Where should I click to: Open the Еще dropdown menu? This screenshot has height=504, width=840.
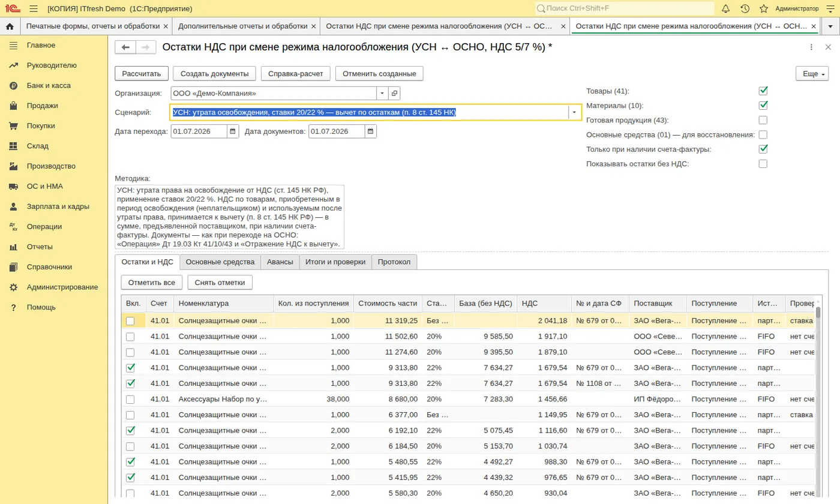pos(812,73)
